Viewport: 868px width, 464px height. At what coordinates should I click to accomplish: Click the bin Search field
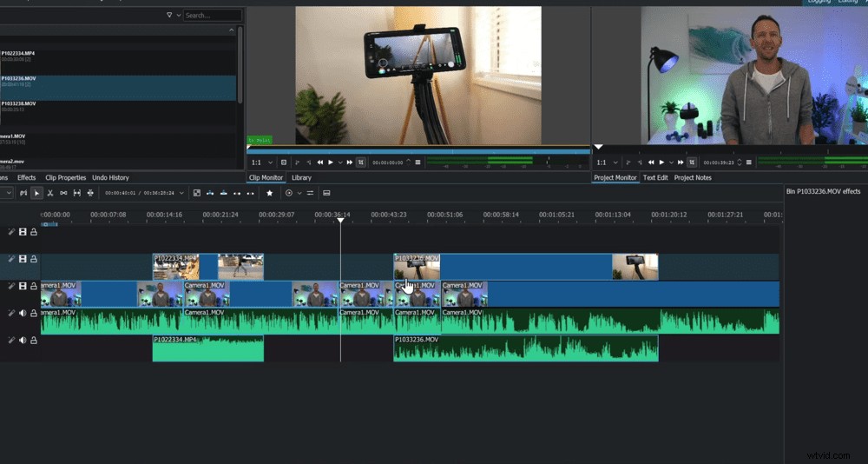(213, 15)
